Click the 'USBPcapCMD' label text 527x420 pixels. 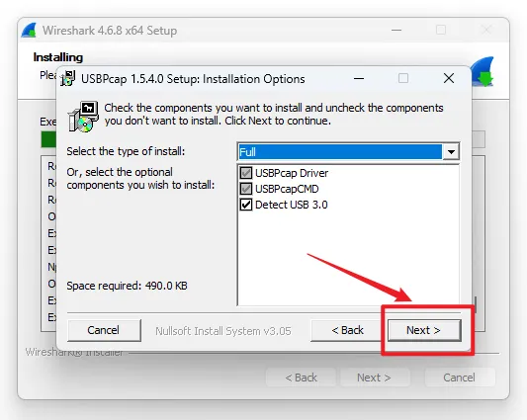coord(287,189)
